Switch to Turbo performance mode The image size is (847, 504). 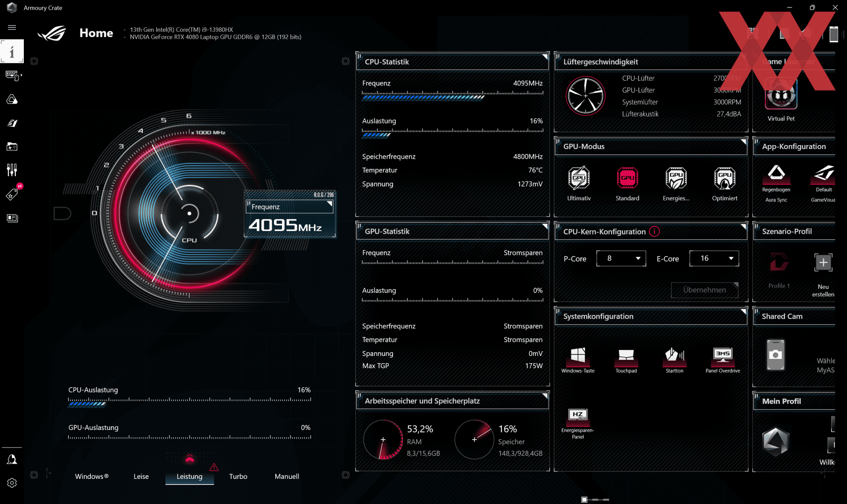238,476
